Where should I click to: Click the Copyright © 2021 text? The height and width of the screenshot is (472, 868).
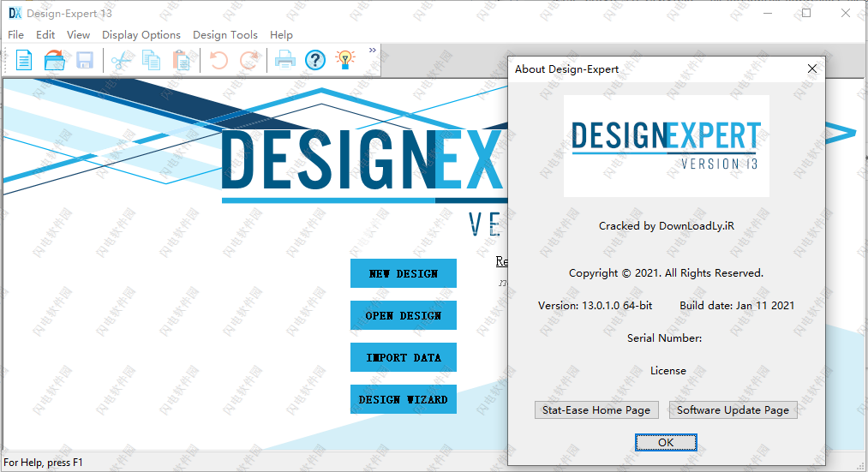click(666, 273)
